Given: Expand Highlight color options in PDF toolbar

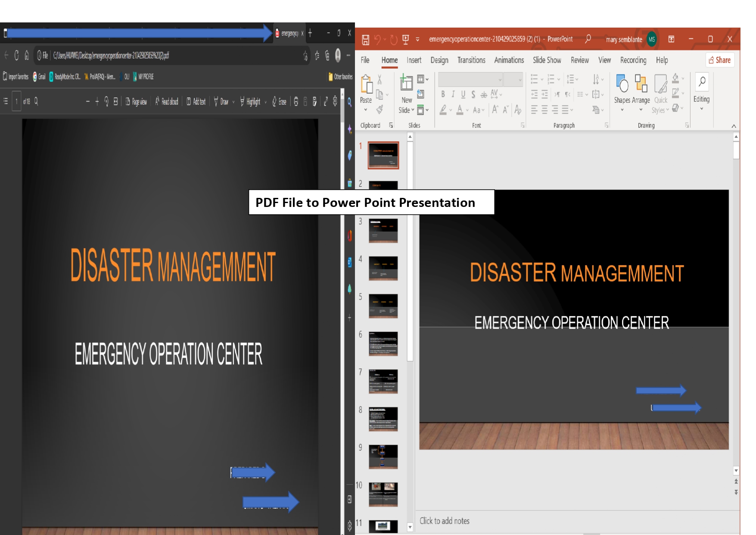Looking at the screenshot, I should click(265, 102).
